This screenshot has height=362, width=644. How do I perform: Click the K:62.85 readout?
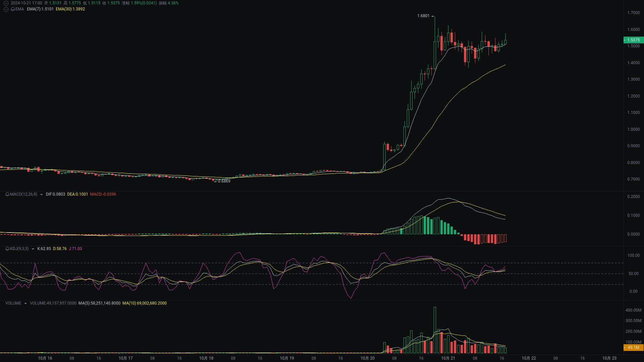pos(44,249)
